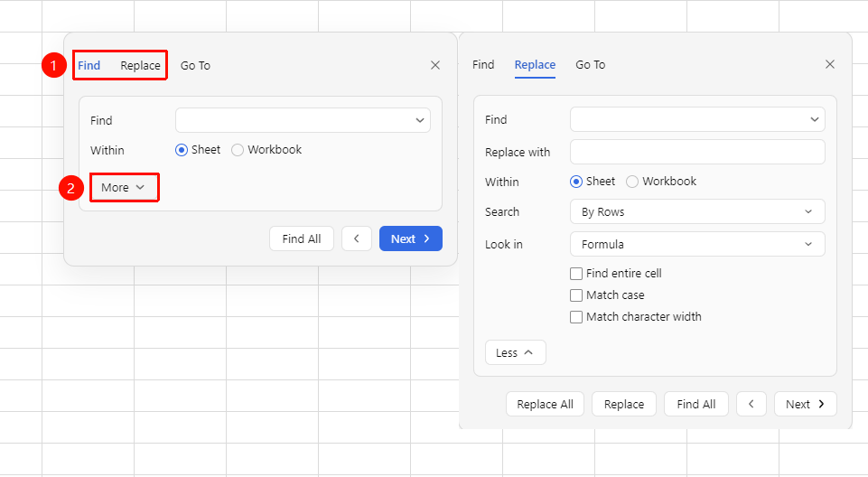Collapse options with Less button
Image resolution: width=868 pixels, height=477 pixels.
[516, 352]
